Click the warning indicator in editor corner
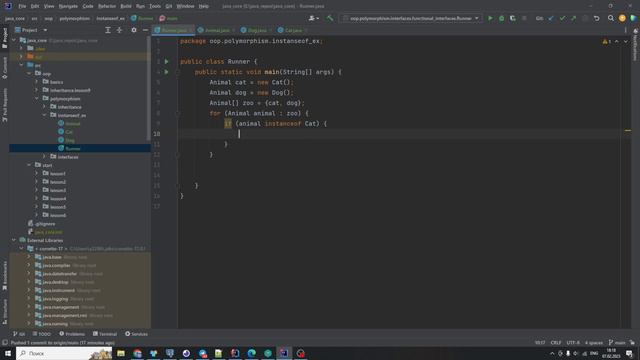The image size is (640, 360). (607, 42)
